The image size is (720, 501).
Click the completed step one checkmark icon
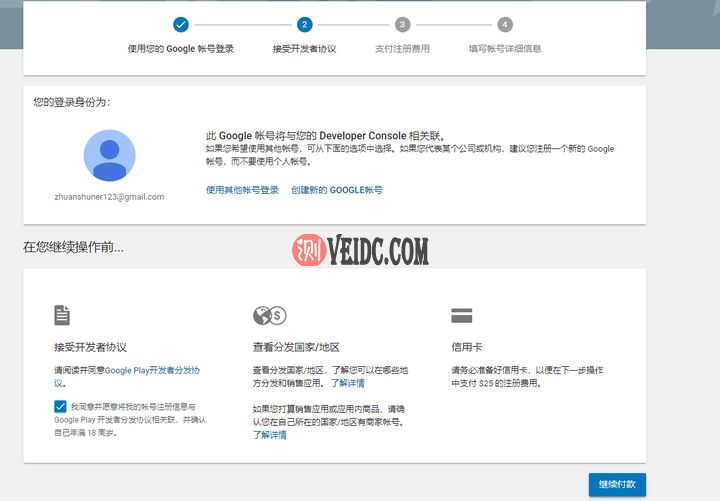click(181, 25)
